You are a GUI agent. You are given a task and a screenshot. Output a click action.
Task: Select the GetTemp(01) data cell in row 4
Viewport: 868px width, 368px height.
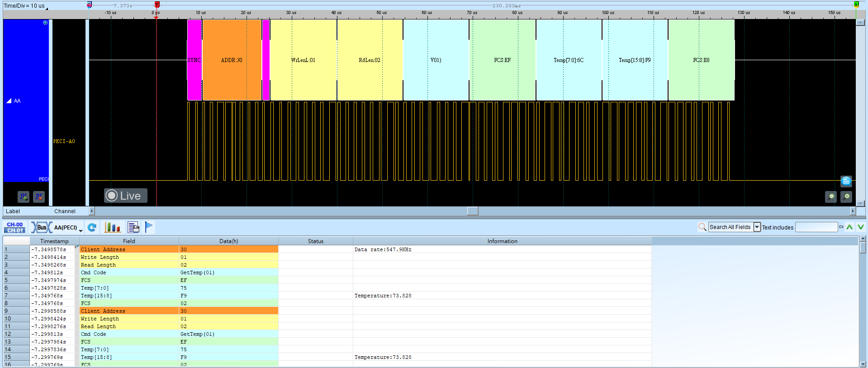coord(228,272)
